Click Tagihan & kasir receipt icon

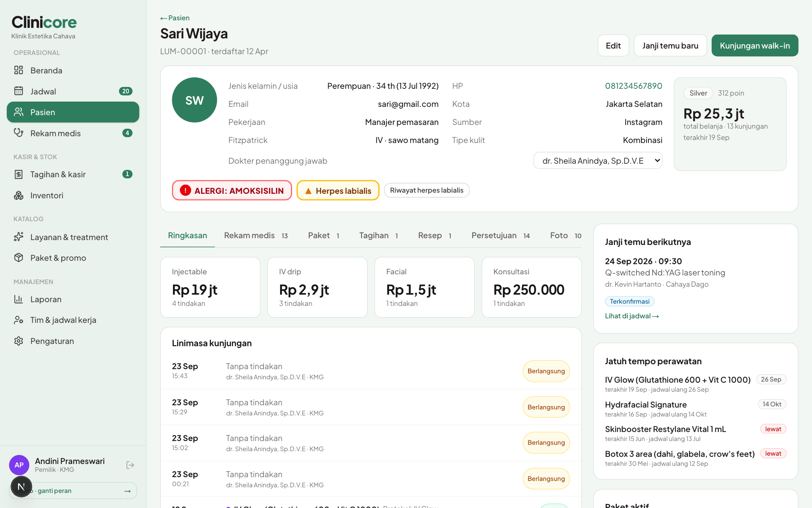(x=18, y=174)
